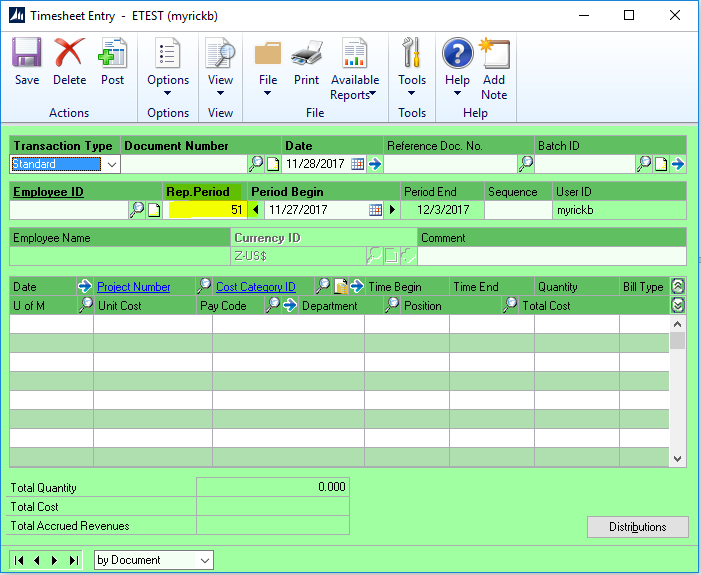This screenshot has width=701, height=575.
Task: Click the Cost Category ID link
Action: click(x=256, y=287)
